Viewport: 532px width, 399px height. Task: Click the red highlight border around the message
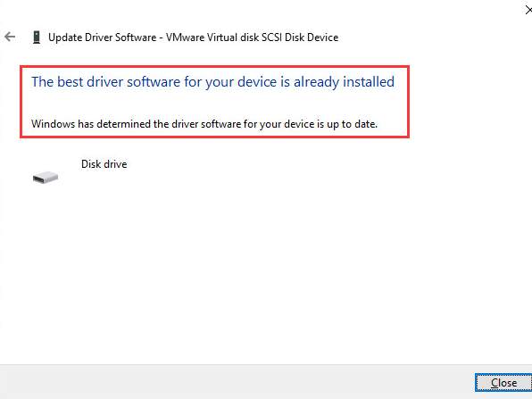[215, 66]
